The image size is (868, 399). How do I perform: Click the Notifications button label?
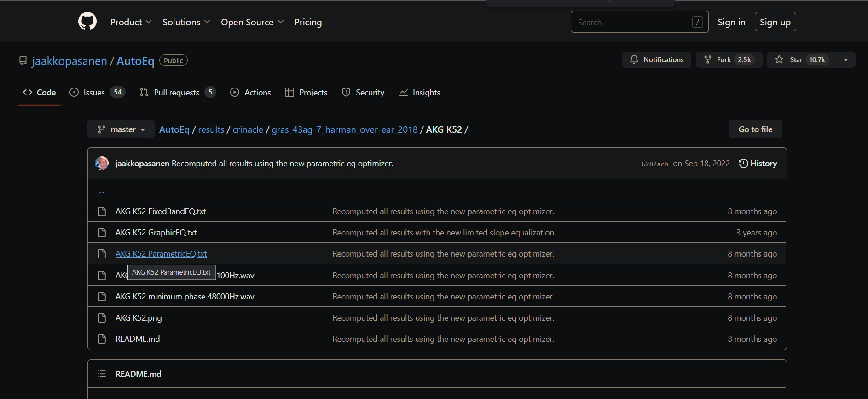[x=664, y=60]
